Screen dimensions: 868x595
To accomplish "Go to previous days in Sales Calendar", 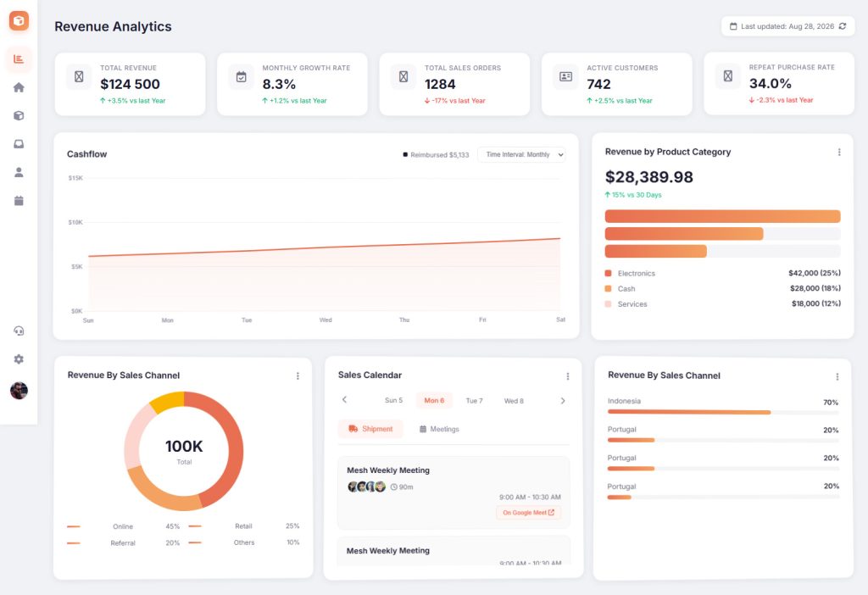I will (x=344, y=399).
